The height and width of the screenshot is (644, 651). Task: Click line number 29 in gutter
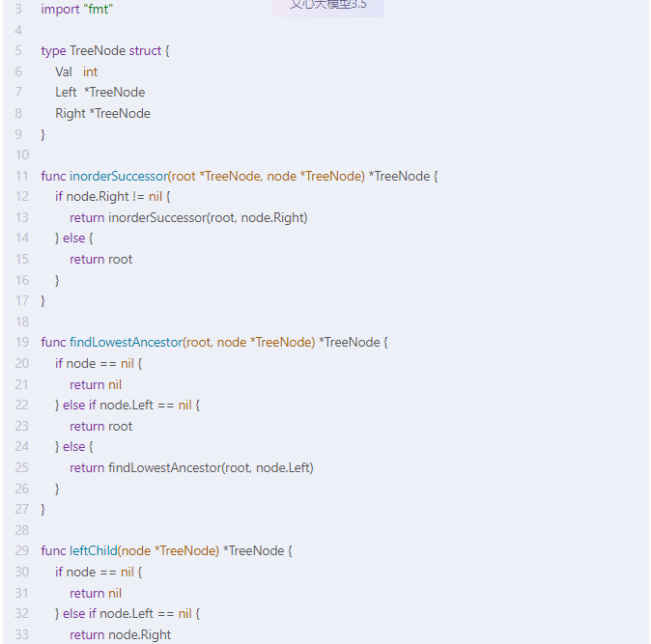21,550
